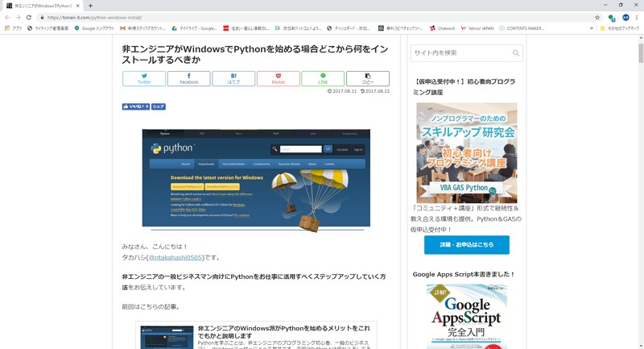This screenshot has height=349, width=644.
Task: Open Google ハングアウト bookmark
Action: pos(94,28)
